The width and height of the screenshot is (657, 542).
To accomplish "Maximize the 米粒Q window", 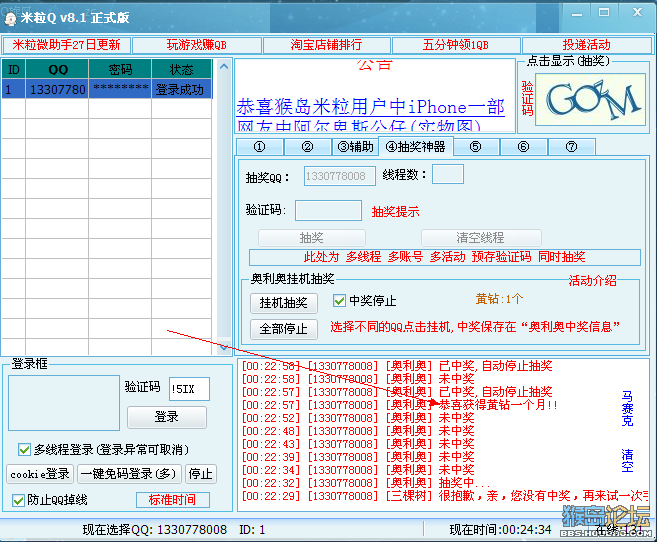I will click(604, 13).
